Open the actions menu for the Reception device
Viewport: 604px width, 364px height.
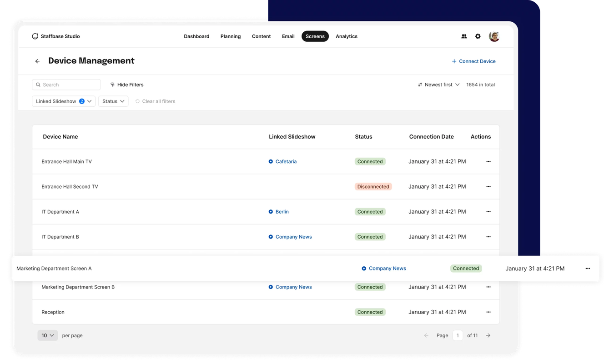pyautogui.click(x=488, y=312)
